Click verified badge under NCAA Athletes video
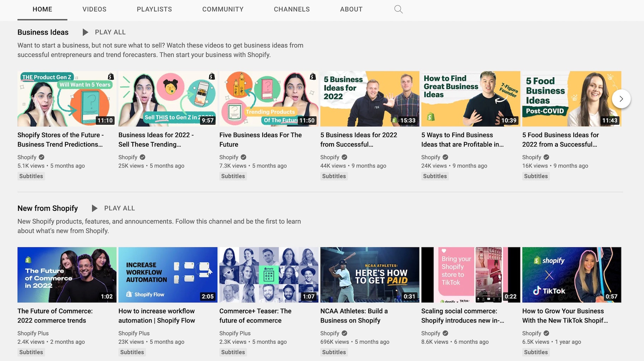The height and width of the screenshot is (361, 644). click(x=344, y=333)
